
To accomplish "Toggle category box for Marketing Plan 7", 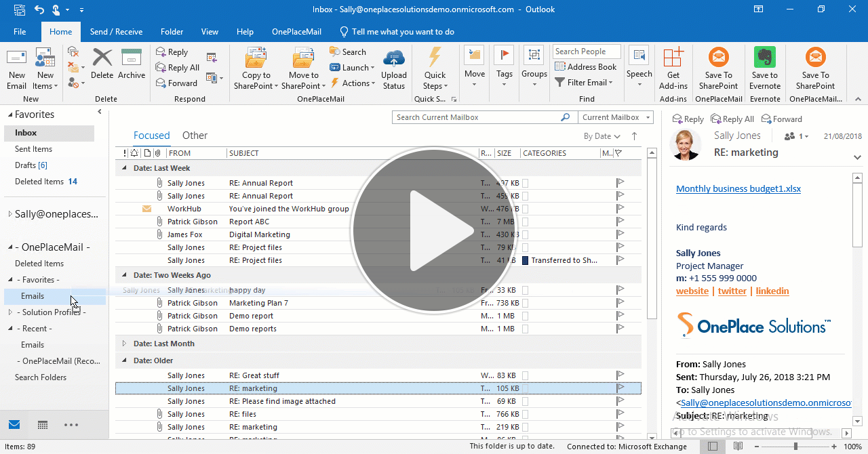I will (526, 303).
